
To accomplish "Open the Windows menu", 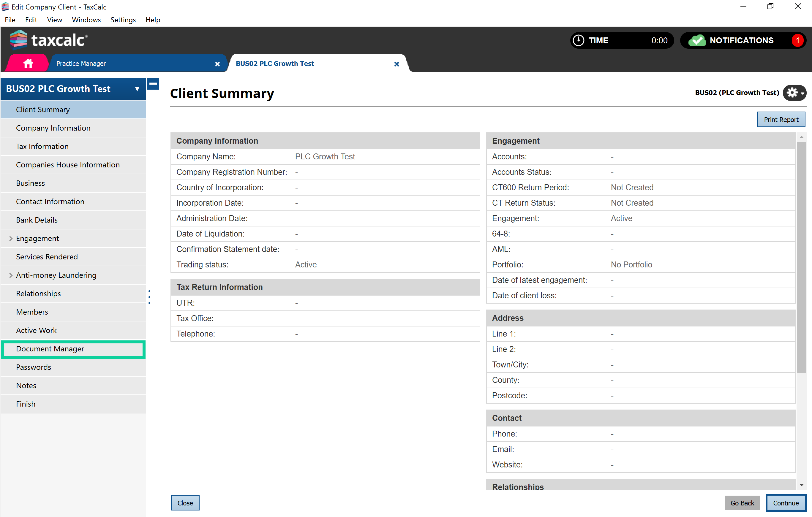I will (86, 20).
